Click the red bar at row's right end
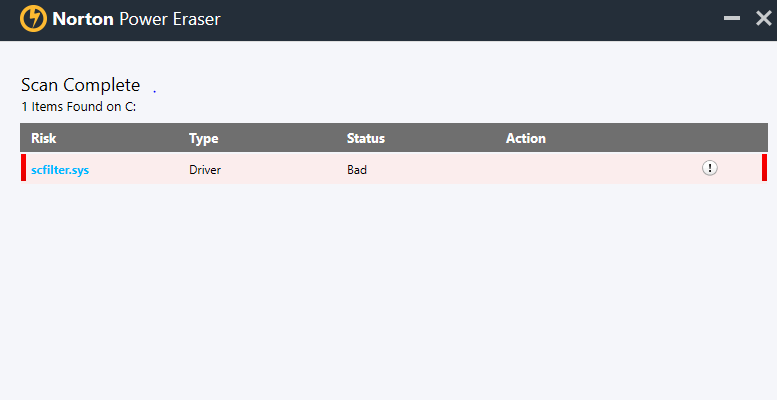 click(764, 168)
